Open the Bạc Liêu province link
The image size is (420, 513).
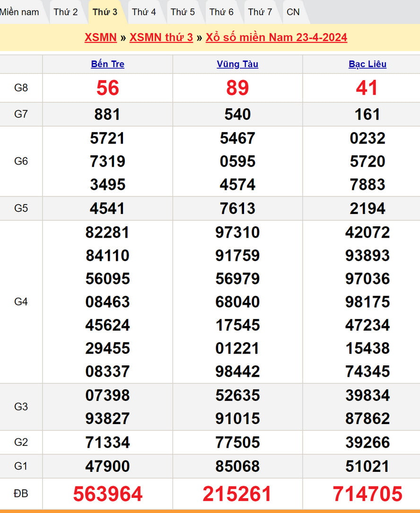tap(367, 64)
